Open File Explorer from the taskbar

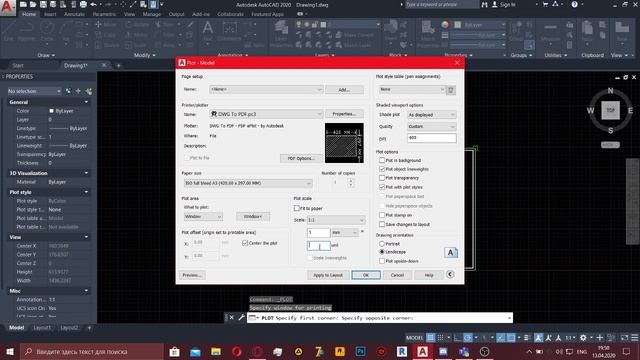[216, 351]
